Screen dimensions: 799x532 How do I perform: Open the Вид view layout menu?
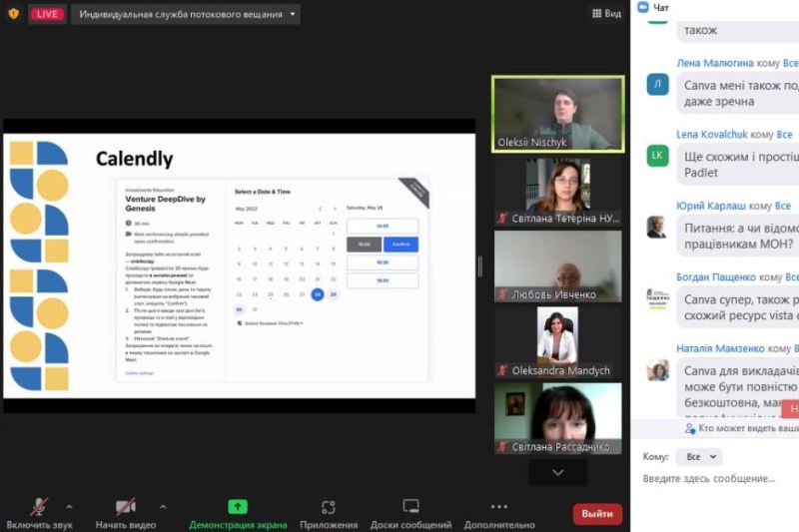pos(606,14)
